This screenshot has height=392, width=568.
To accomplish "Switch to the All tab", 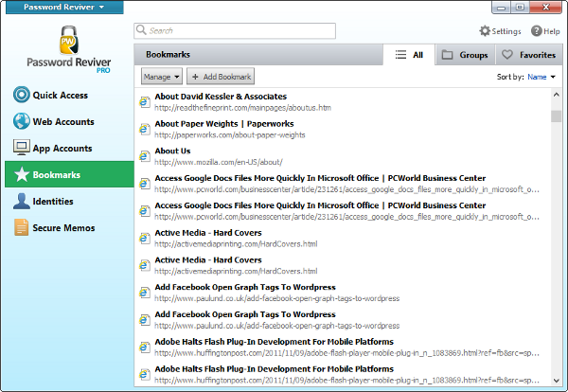I will pos(409,55).
